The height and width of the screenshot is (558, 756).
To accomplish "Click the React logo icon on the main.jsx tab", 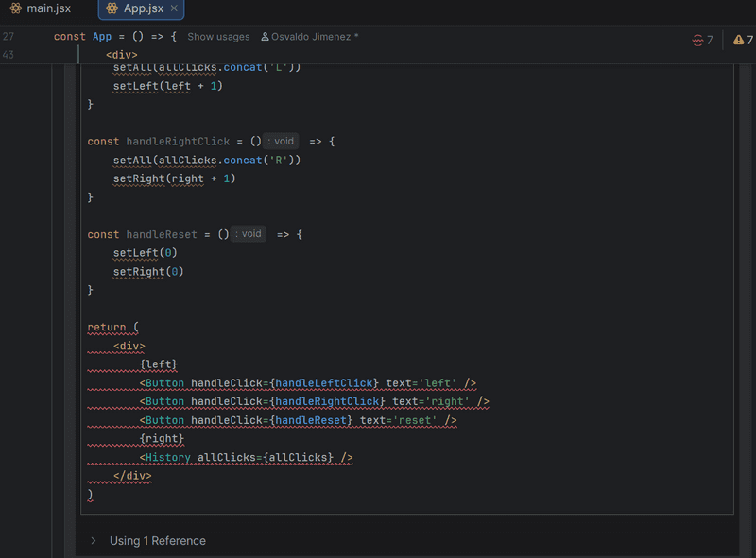I will (13, 9).
